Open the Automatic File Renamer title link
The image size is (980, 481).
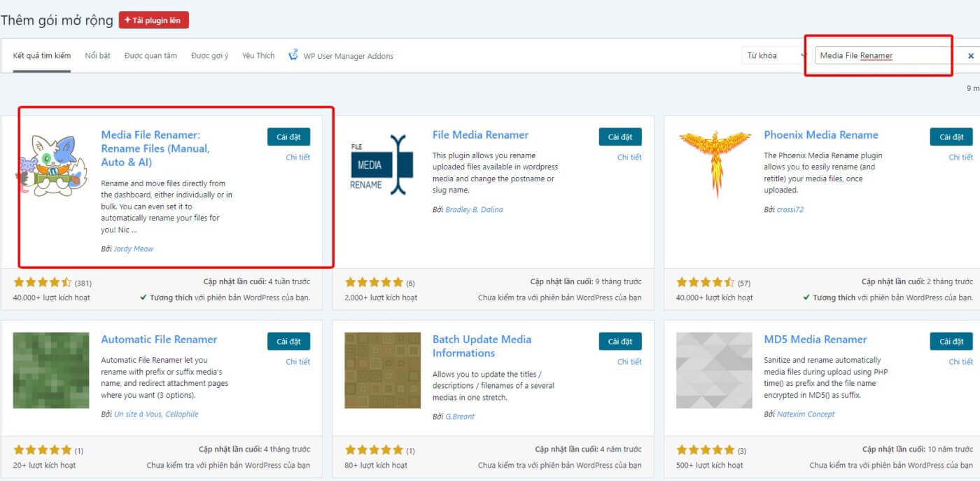pyautogui.click(x=159, y=340)
